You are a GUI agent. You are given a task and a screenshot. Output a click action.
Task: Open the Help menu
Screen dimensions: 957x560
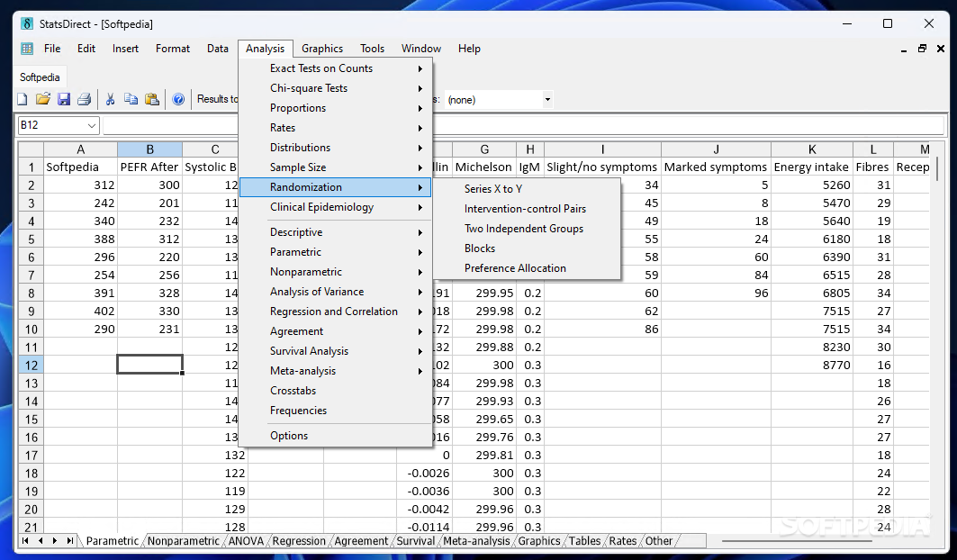point(469,49)
